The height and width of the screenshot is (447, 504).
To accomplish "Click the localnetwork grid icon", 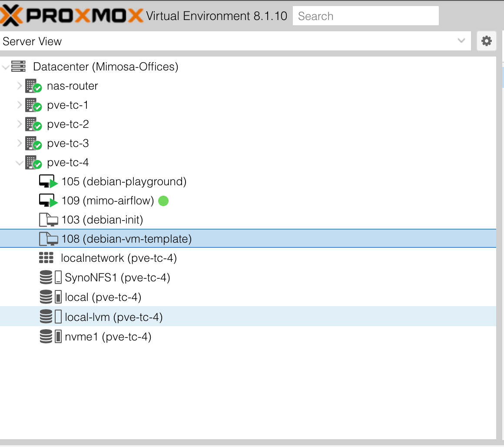I will point(46,258).
